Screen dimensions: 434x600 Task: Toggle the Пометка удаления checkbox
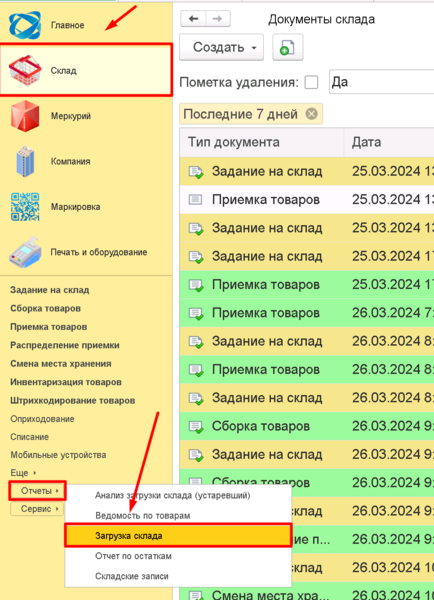coord(311,82)
